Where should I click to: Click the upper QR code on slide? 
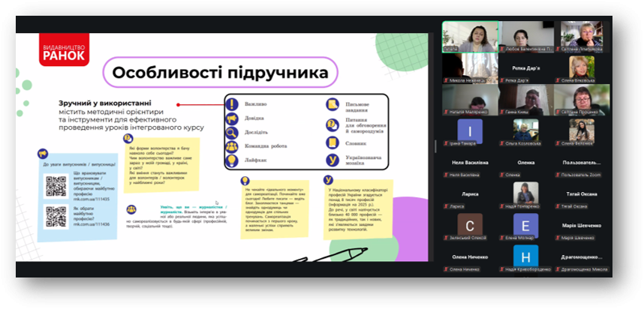[x=56, y=185]
